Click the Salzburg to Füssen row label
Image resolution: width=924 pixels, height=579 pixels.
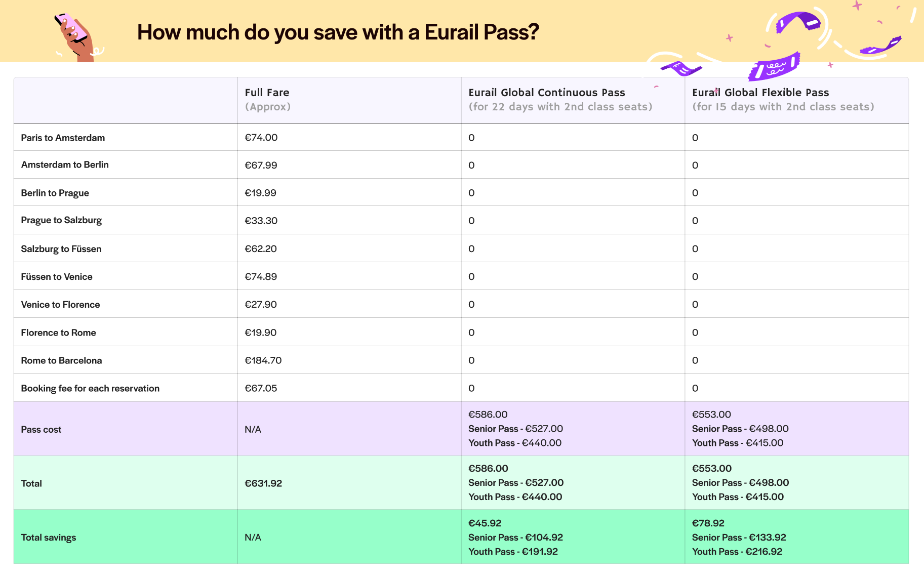coord(61,249)
